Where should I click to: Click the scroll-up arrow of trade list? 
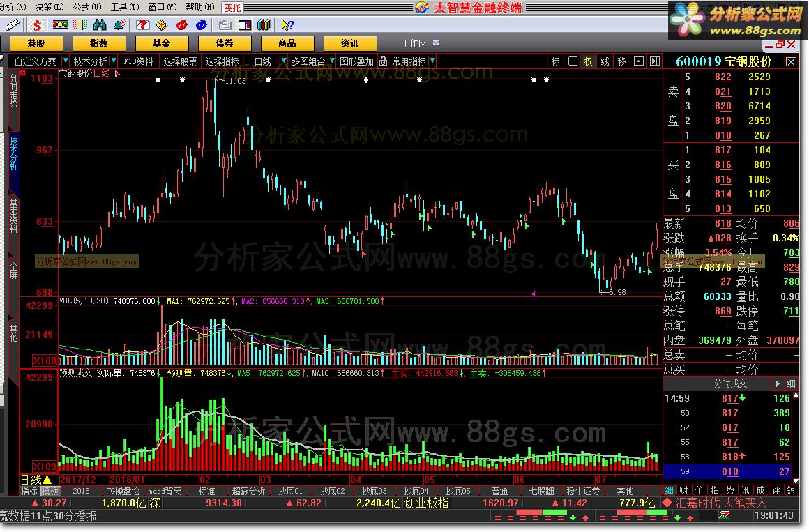(796, 396)
